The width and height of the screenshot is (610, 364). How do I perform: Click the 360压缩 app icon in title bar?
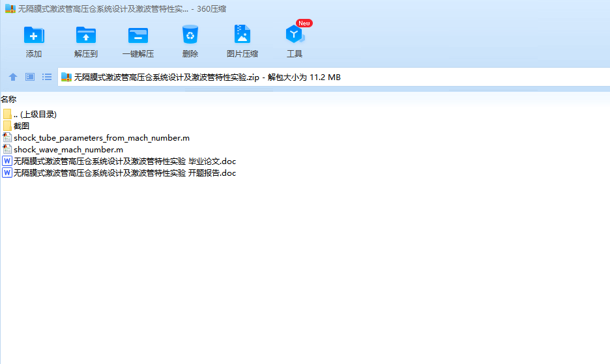tap(10, 8)
